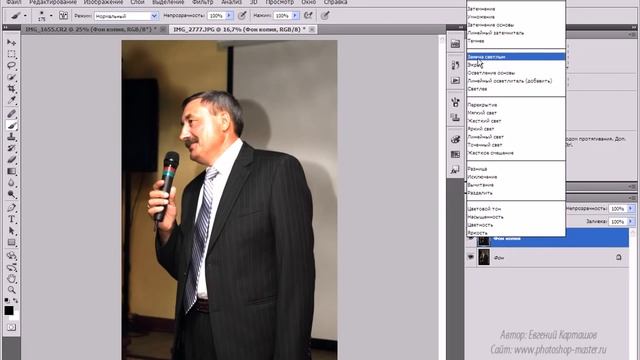Open layer fill (Заливка) slider arrow
Screen dimensions: 640x360
[631, 221]
